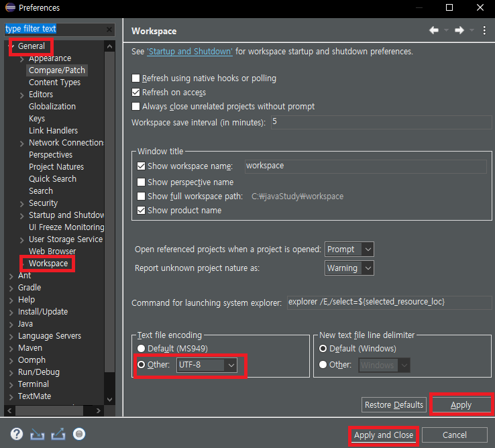Click the system explorer command field

click(x=389, y=302)
